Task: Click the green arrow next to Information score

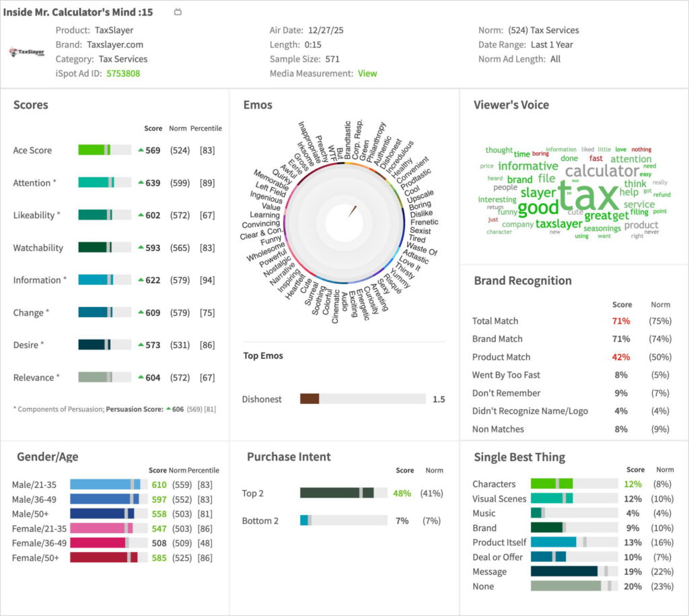Action: 141,281
